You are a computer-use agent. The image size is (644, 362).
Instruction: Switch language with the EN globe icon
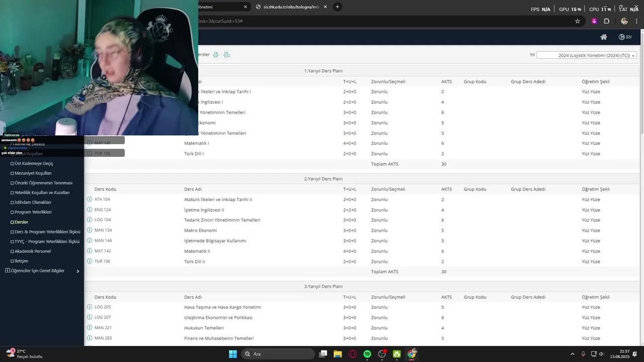625,37
